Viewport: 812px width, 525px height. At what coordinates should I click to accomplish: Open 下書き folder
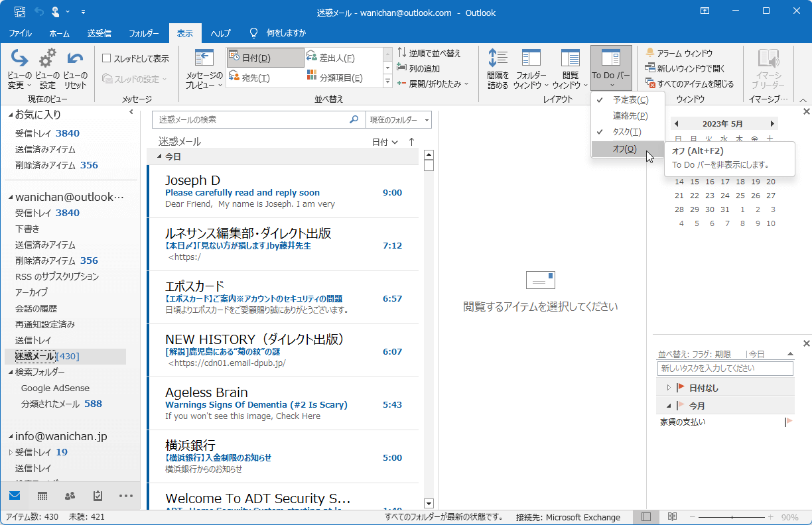[27, 229]
